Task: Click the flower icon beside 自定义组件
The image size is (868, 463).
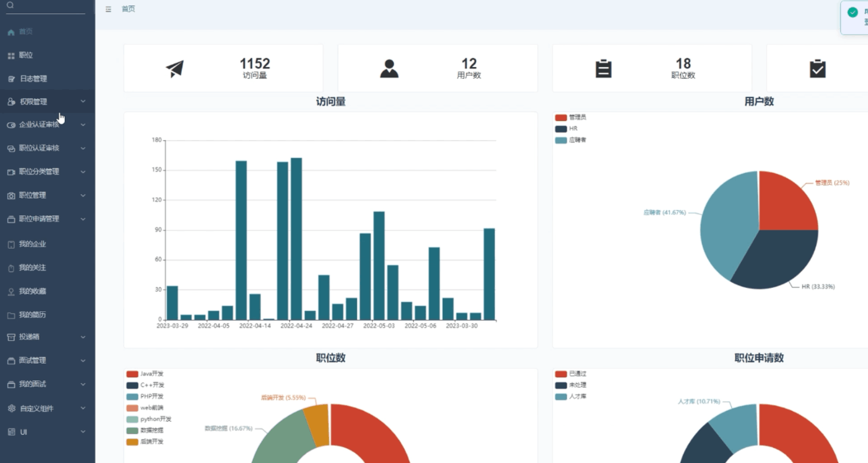Action: coord(11,409)
